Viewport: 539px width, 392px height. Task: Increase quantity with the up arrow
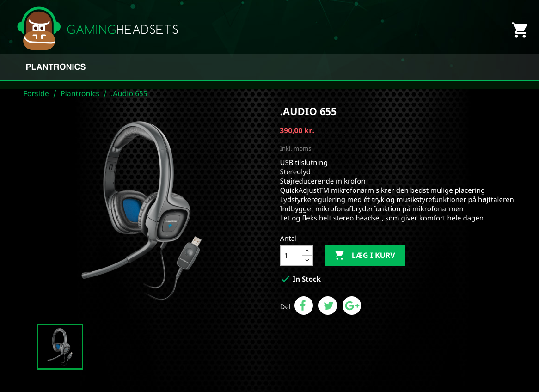coord(307,251)
